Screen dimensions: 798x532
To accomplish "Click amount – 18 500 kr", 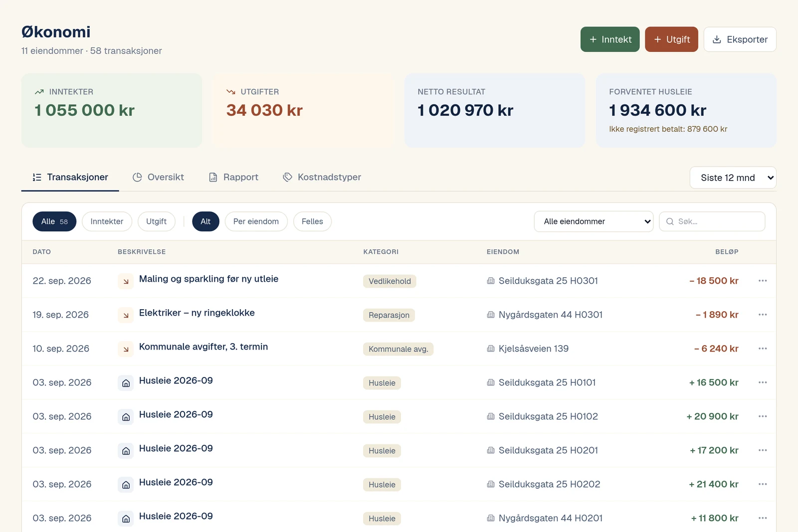I will (714, 281).
